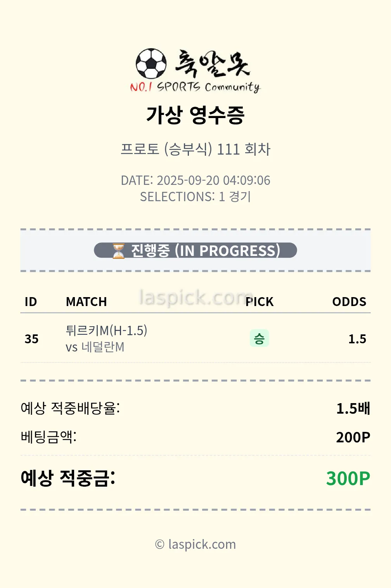
Task: Click the hourglass icon in status badge
Action: pos(118,251)
